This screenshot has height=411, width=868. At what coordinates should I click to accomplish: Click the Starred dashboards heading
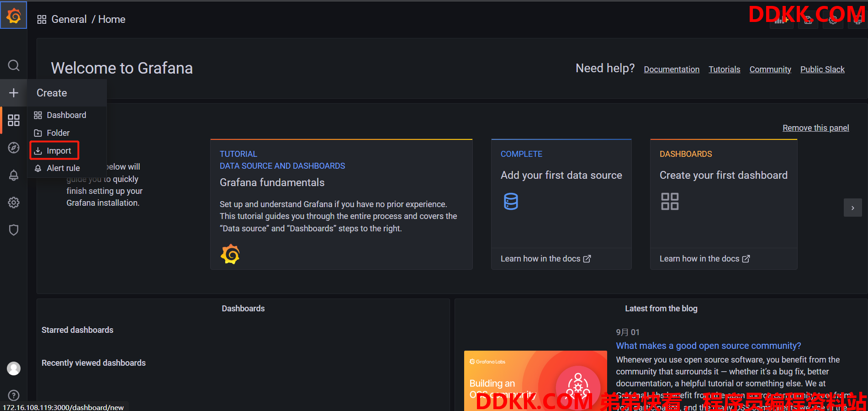click(x=77, y=330)
